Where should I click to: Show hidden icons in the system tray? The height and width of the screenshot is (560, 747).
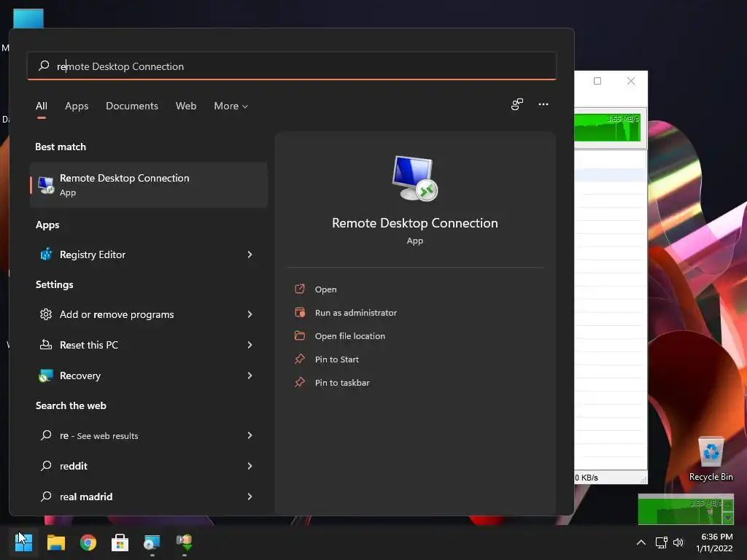641,542
